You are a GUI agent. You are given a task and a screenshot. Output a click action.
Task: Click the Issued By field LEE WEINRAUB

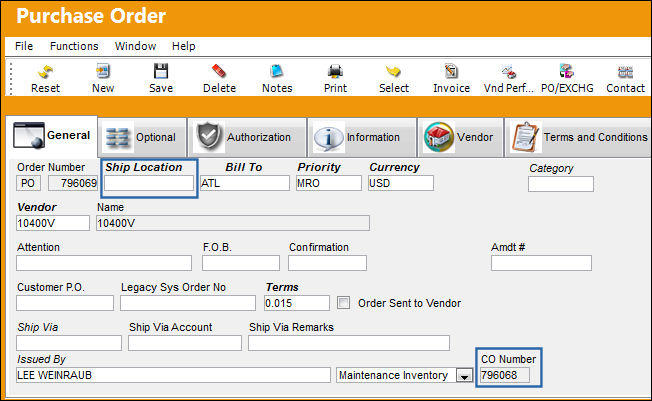(173, 375)
